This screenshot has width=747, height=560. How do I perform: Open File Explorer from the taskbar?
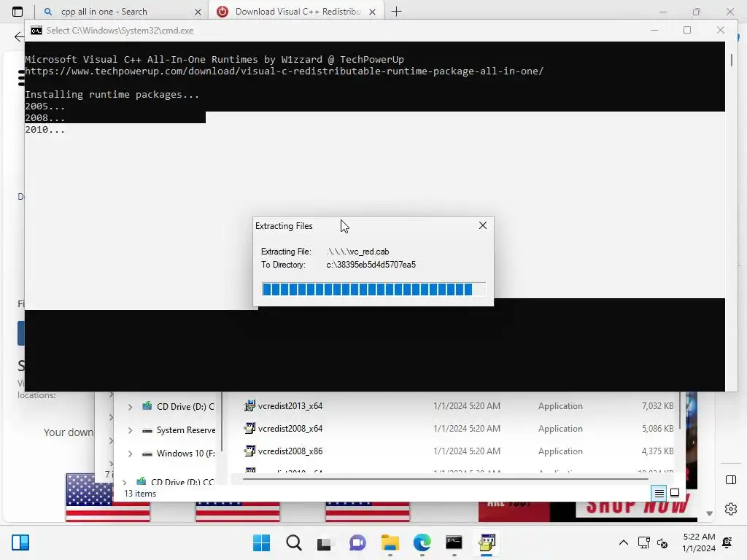pyautogui.click(x=390, y=542)
